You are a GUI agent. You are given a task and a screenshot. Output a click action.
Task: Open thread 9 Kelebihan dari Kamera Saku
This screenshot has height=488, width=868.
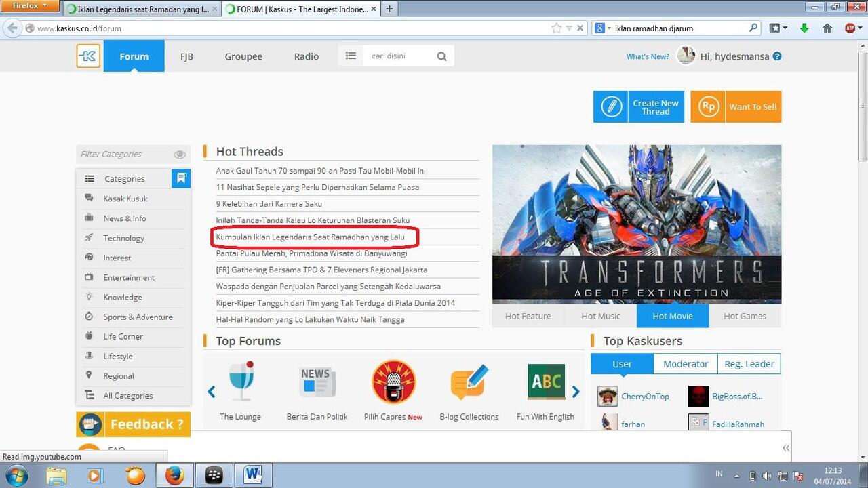point(269,203)
